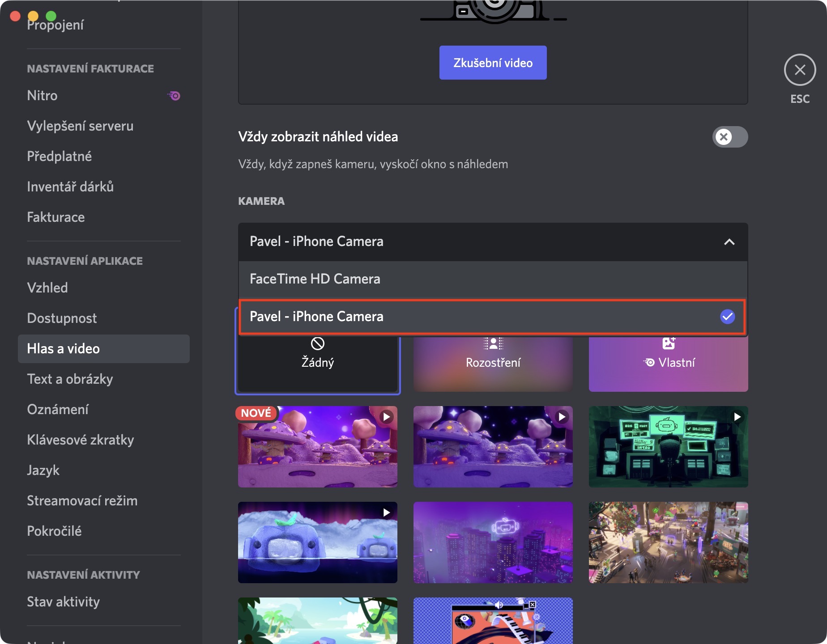The height and width of the screenshot is (644, 827).
Task: Select the Žádný no-background icon
Action: click(x=318, y=343)
